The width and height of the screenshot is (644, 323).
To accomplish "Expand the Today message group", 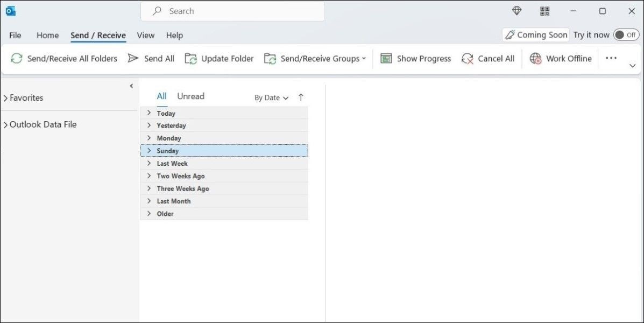I will click(149, 113).
